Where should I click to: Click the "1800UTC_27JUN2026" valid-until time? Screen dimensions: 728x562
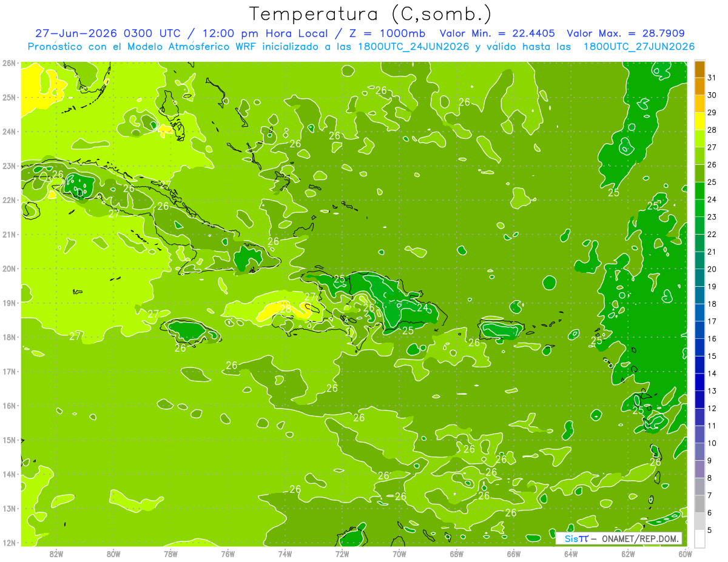(x=639, y=46)
